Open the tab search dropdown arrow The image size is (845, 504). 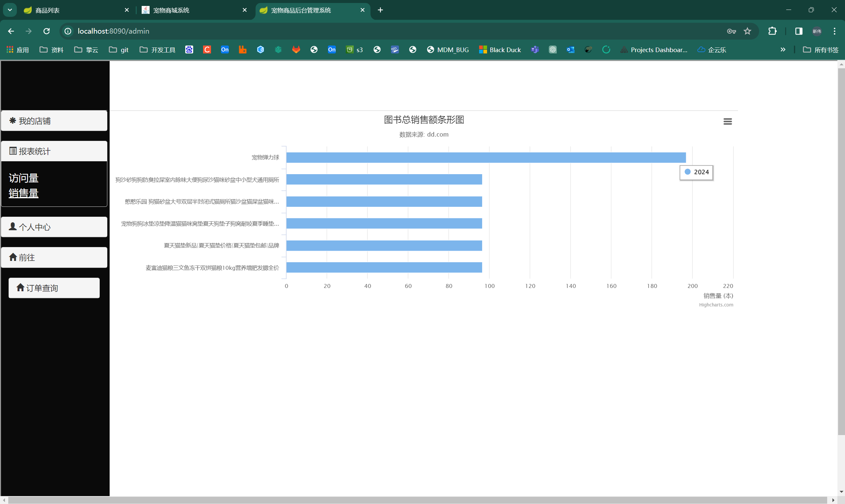[x=10, y=10]
